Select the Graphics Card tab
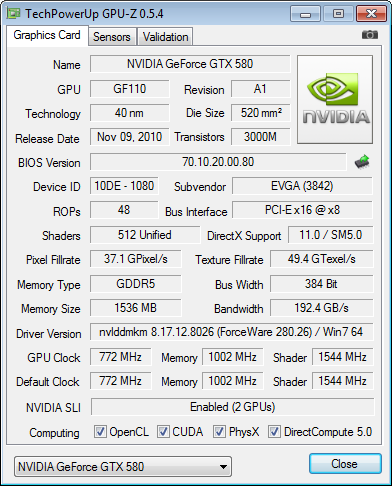392x486 pixels. coord(47,35)
